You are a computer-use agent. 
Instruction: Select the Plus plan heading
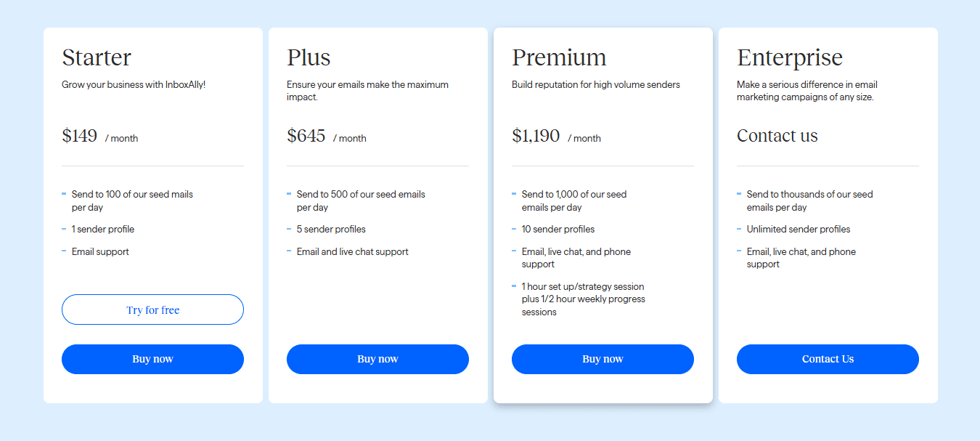coord(309,57)
